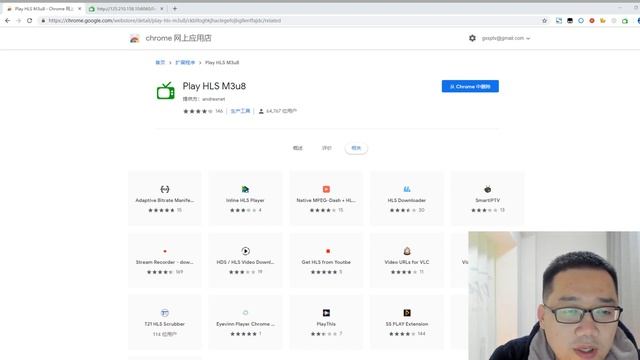Viewport: 640px width, 360px height.
Task: Click the Play HLS M3u8 title text
Action: click(214, 86)
